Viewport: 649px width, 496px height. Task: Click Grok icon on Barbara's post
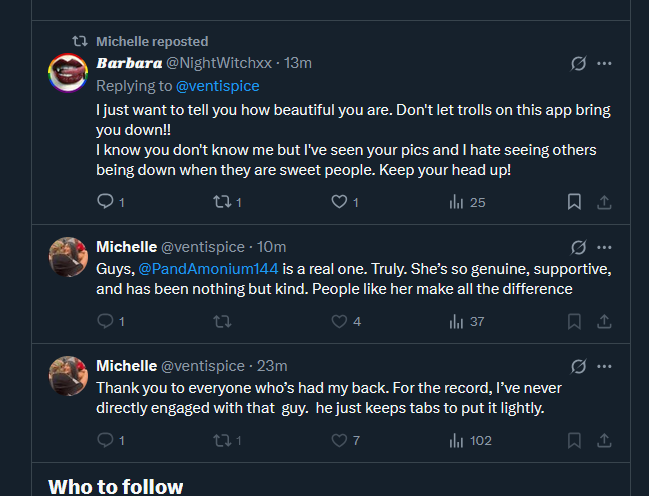tap(578, 63)
